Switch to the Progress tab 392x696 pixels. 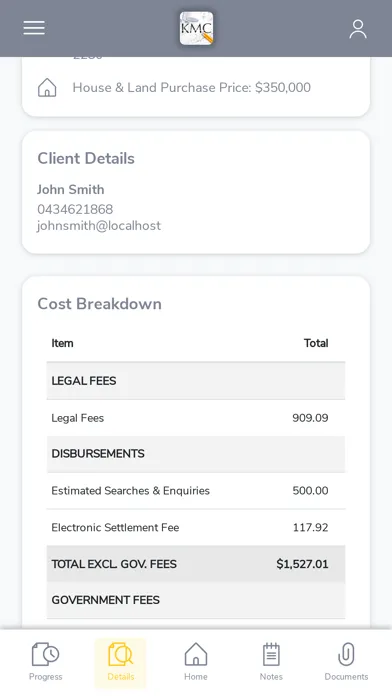(x=45, y=661)
